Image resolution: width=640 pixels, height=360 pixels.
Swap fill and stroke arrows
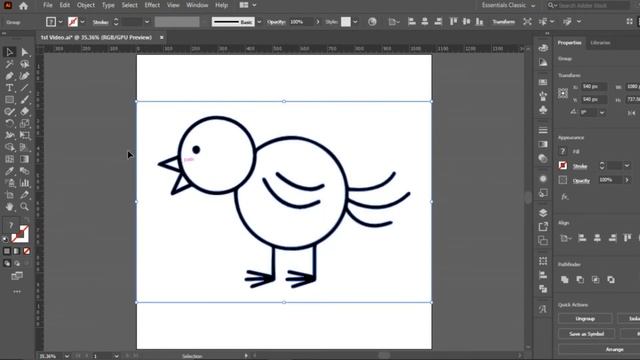[x=26, y=221]
